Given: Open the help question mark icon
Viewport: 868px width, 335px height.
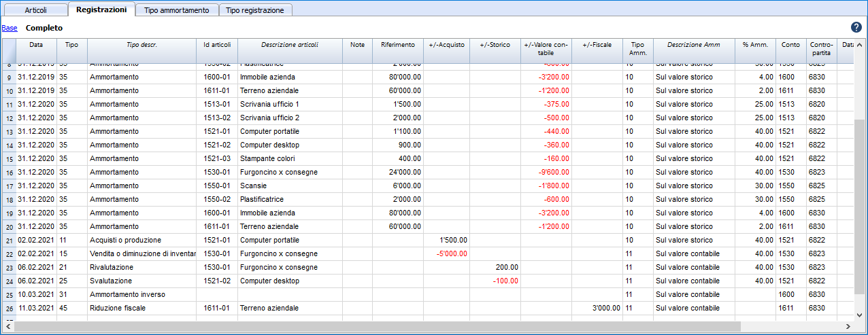Looking at the screenshot, I should [x=856, y=28].
